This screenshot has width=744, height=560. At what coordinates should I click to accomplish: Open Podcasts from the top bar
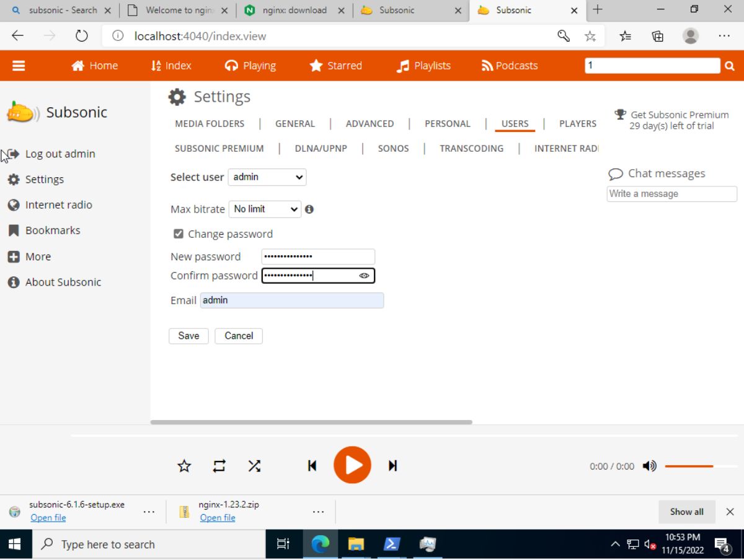click(508, 65)
